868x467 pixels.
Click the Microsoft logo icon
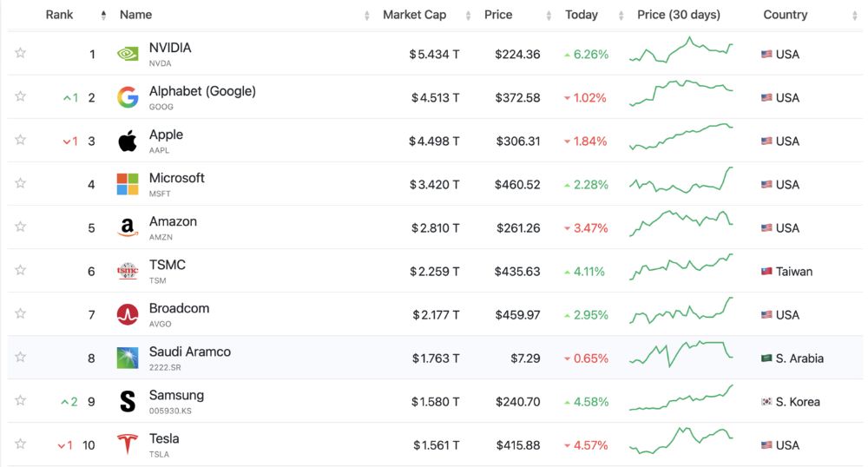click(128, 184)
